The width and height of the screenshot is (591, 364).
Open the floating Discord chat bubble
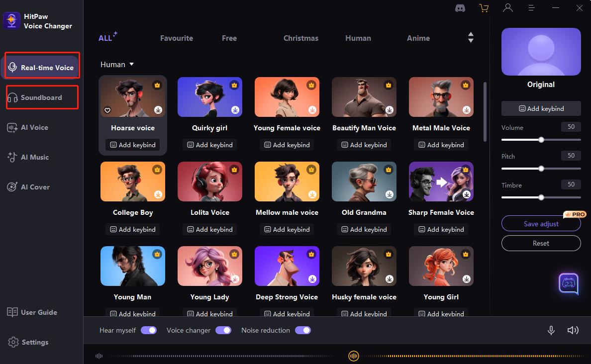click(x=569, y=284)
